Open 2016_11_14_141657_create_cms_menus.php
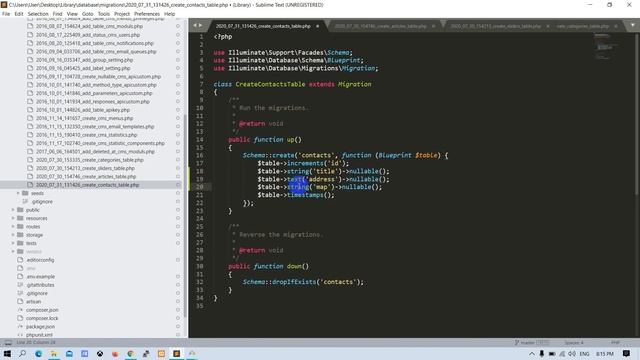The width and height of the screenshot is (640, 360). 84,118
